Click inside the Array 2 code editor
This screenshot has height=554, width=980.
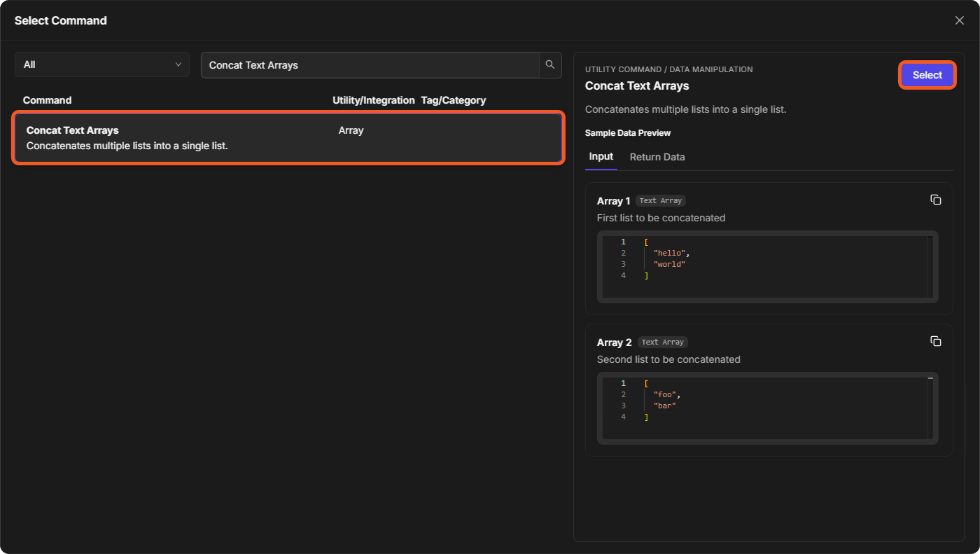click(x=768, y=408)
